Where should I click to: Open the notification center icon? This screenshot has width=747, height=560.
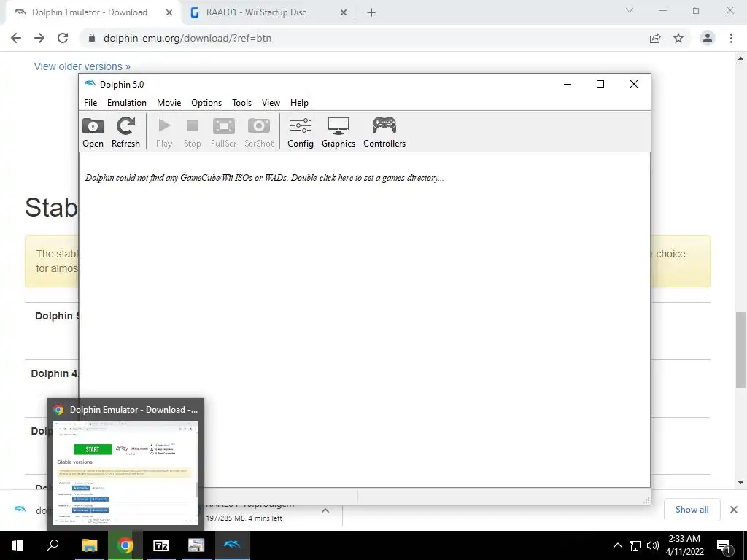pos(724,546)
